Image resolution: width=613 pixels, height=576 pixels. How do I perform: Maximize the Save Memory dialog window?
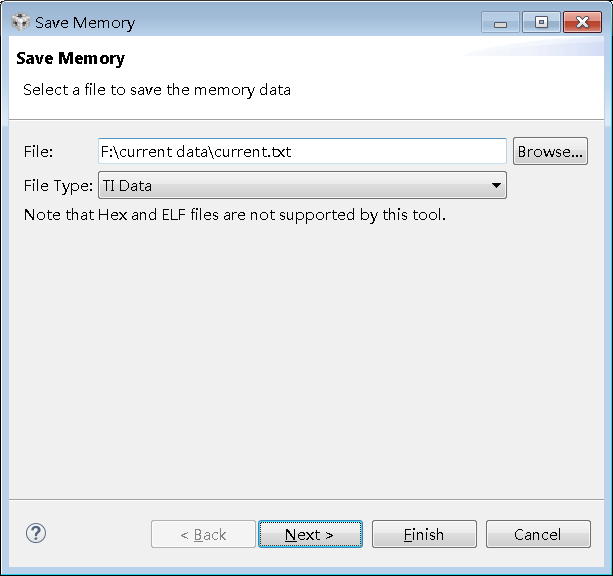click(x=540, y=22)
